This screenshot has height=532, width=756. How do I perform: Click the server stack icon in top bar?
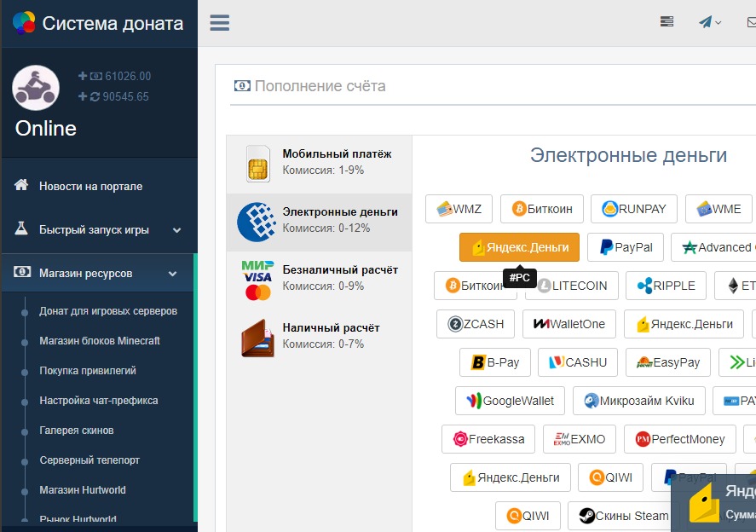(667, 23)
